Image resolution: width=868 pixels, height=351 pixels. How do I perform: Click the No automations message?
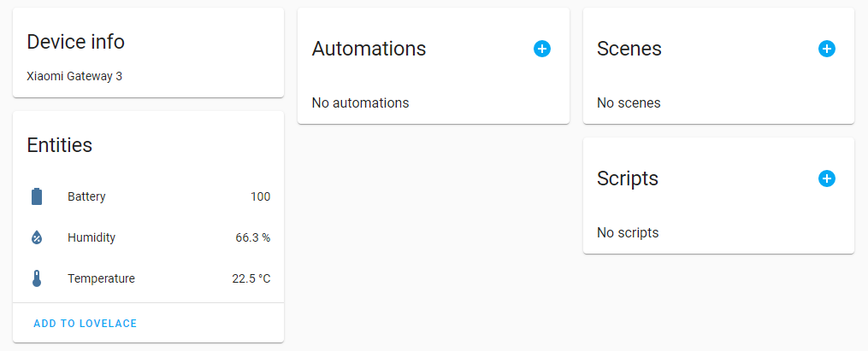pos(360,102)
